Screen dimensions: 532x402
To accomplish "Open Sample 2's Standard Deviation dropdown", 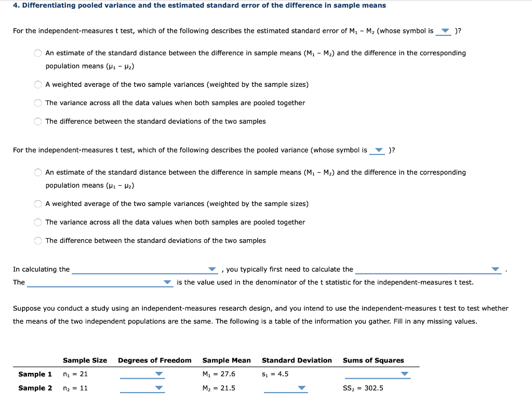I will pyautogui.click(x=300, y=388).
